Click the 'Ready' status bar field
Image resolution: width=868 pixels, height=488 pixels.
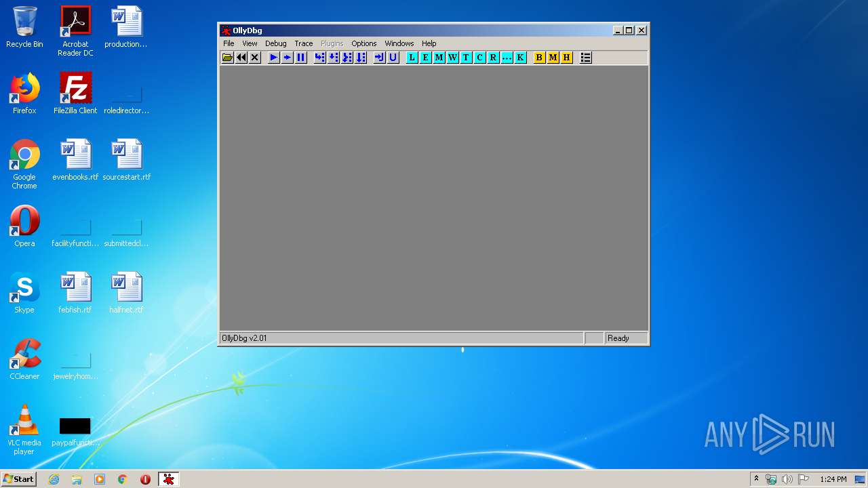627,338
